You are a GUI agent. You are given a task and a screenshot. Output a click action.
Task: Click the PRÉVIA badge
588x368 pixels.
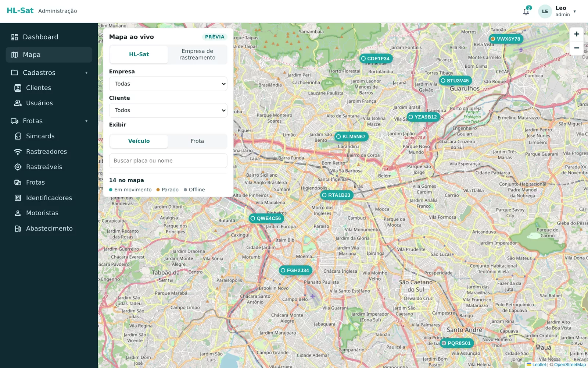click(215, 37)
